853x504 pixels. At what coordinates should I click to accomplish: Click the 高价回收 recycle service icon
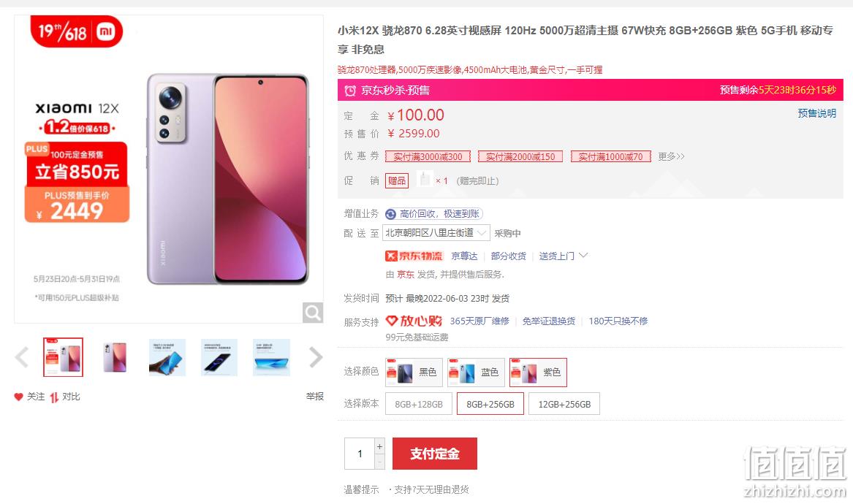pos(390,214)
